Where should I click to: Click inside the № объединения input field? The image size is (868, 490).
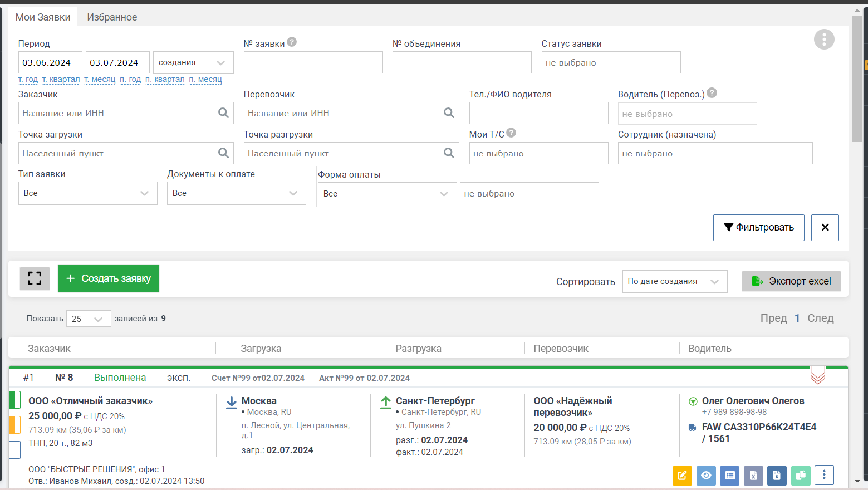click(x=462, y=62)
